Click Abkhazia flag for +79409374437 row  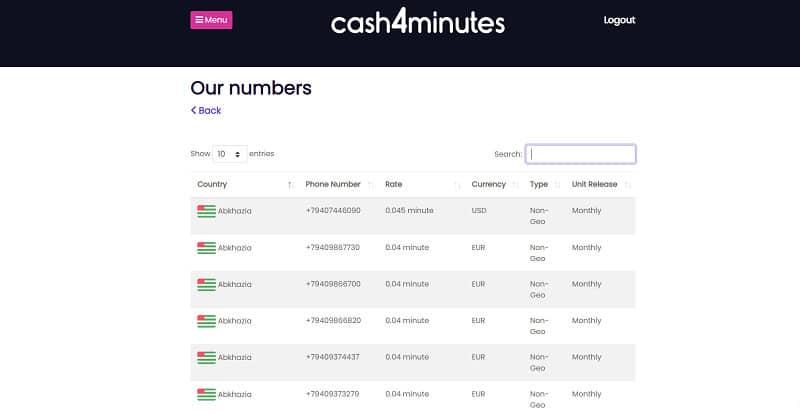click(206, 357)
